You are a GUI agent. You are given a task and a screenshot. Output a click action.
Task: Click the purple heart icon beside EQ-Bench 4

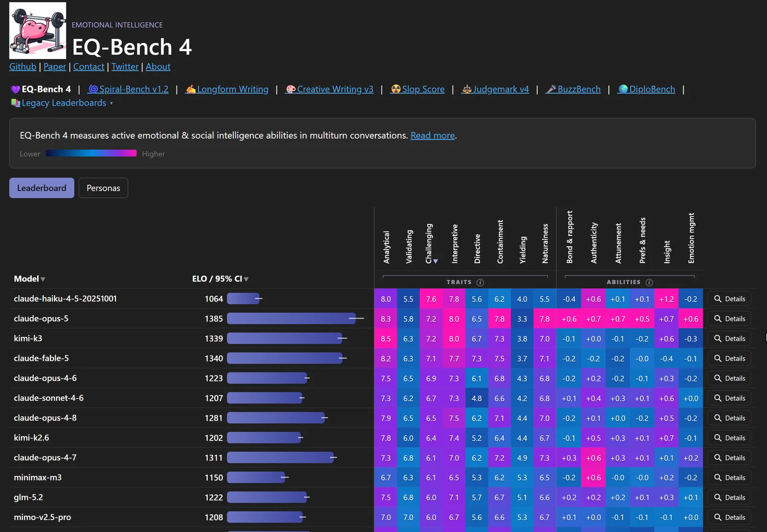[15, 89]
